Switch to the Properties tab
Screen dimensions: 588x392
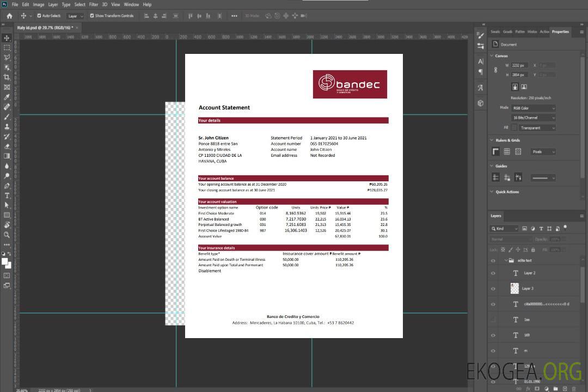tap(560, 32)
